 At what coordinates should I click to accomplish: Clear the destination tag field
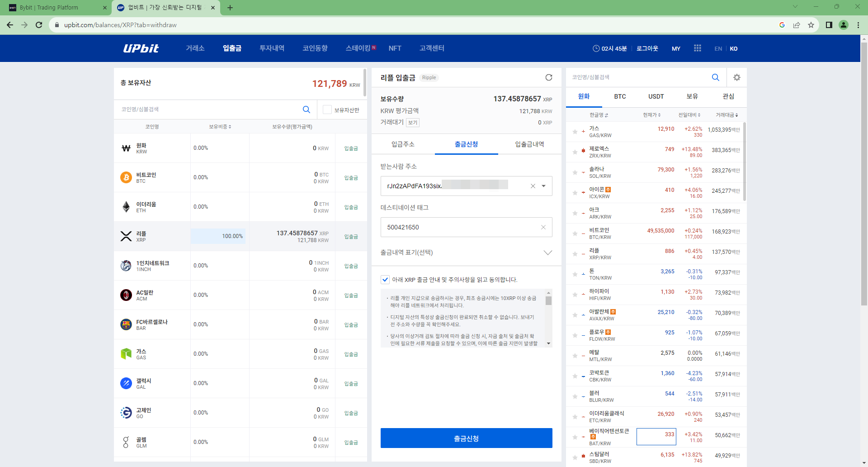coord(543,227)
